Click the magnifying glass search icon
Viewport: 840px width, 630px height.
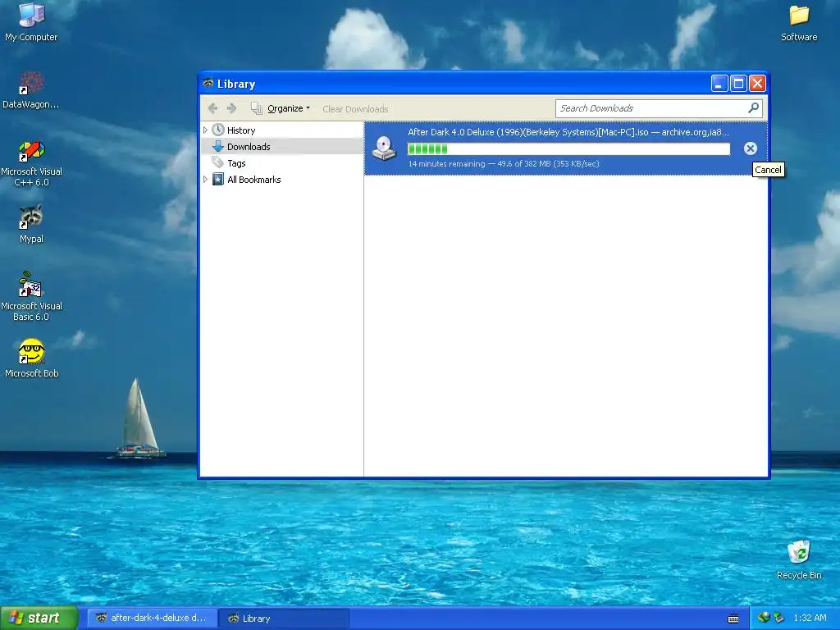tap(753, 107)
